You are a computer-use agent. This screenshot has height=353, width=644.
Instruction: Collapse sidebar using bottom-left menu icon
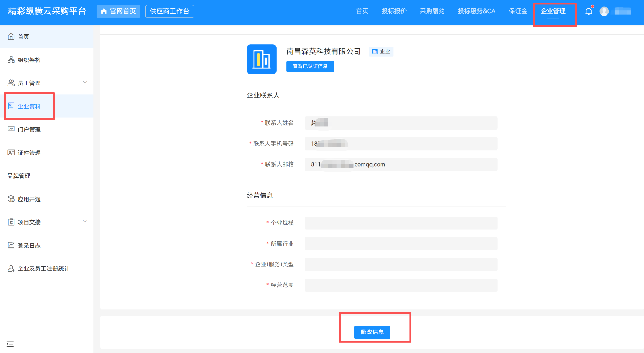coord(10,344)
